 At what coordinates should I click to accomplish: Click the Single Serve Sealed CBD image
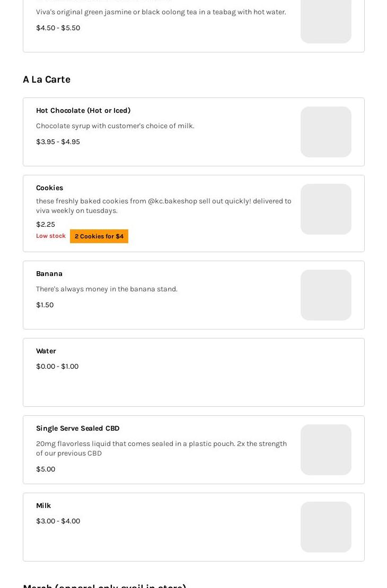point(326,450)
